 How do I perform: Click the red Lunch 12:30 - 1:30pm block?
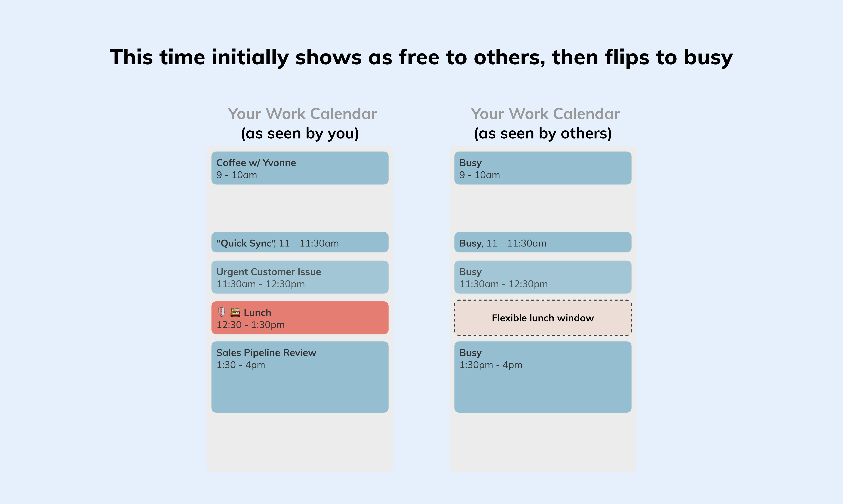(300, 318)
